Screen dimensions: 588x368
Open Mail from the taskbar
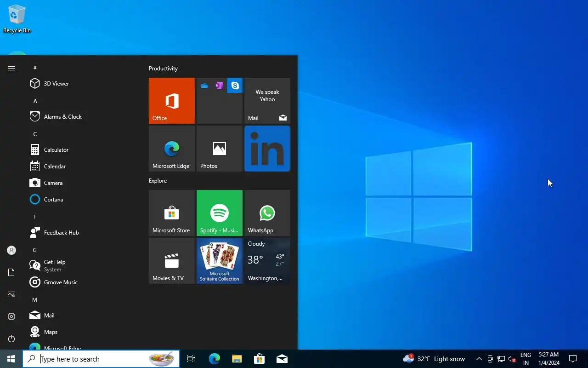click(282, 359)
